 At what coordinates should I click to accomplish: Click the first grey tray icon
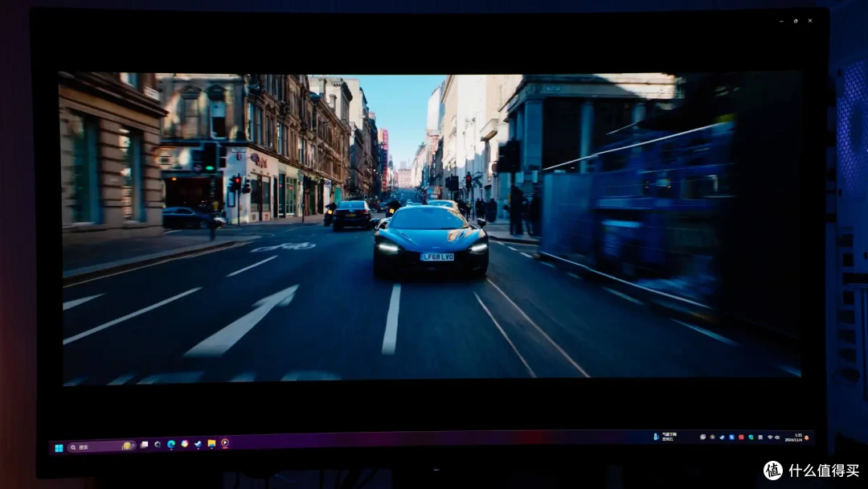[703, 437]
